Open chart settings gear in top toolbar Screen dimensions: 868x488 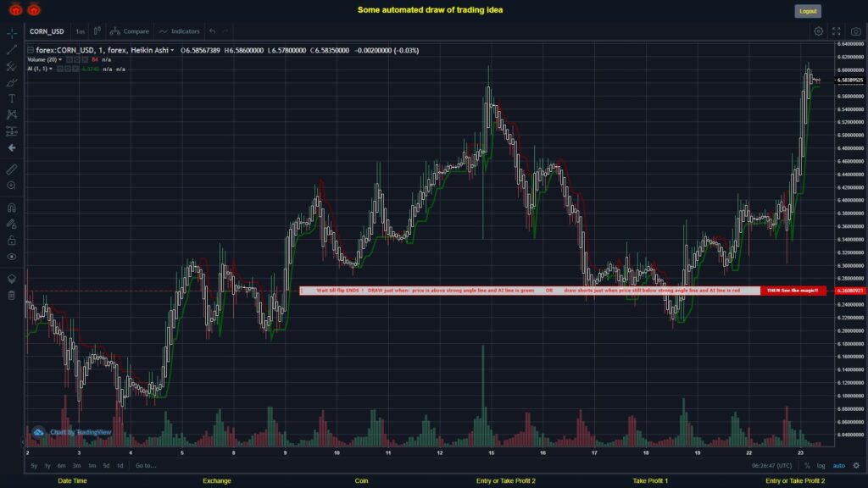818,31
